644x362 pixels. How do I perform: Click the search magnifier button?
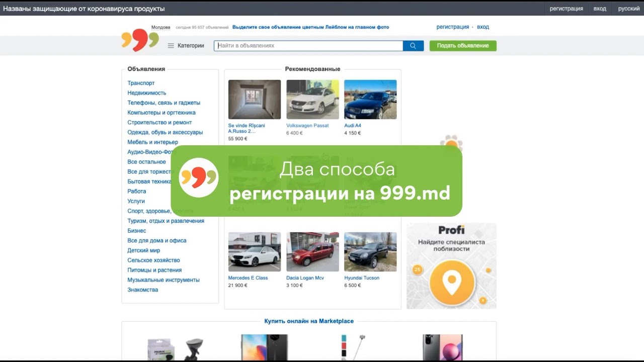click(x=413, y=46)
